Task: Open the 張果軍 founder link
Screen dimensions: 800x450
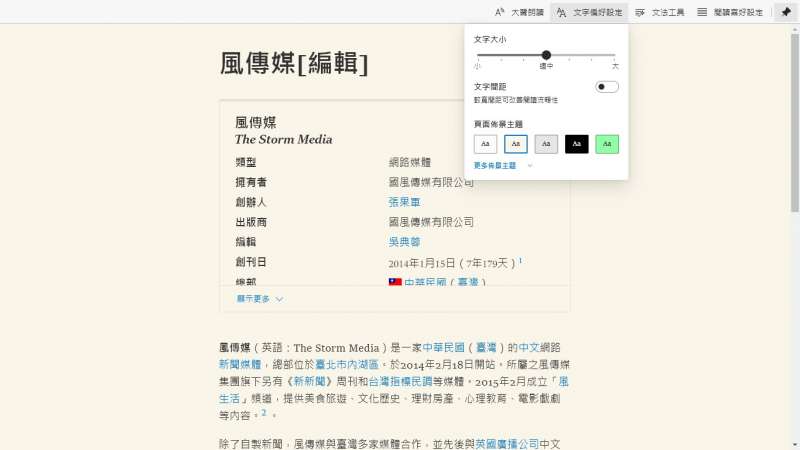Action: coord(404,202)
